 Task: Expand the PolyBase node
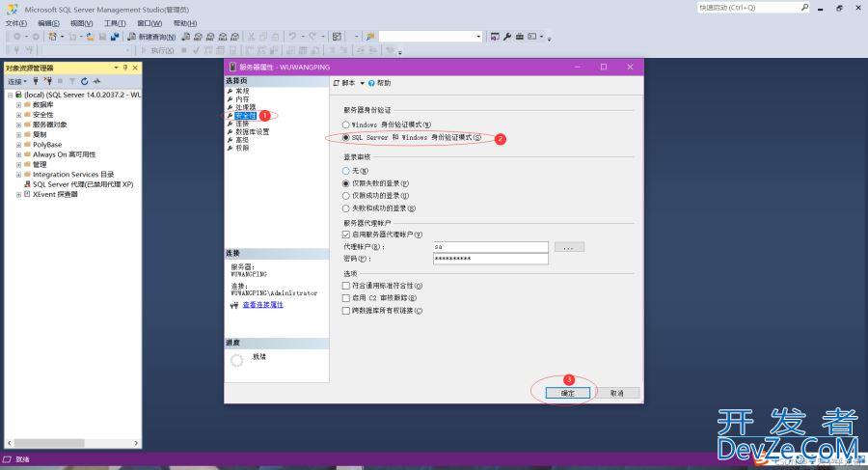click(x=18, y=145)
